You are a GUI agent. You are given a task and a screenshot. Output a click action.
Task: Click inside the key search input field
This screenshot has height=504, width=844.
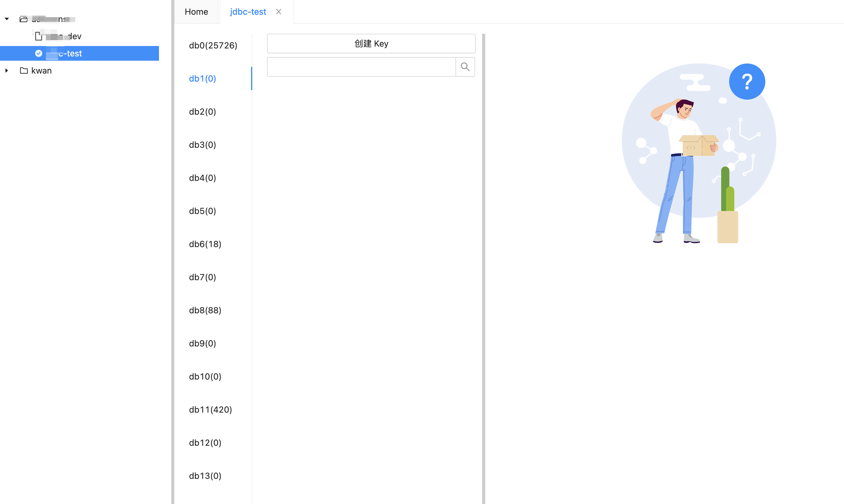click(360, 67)
